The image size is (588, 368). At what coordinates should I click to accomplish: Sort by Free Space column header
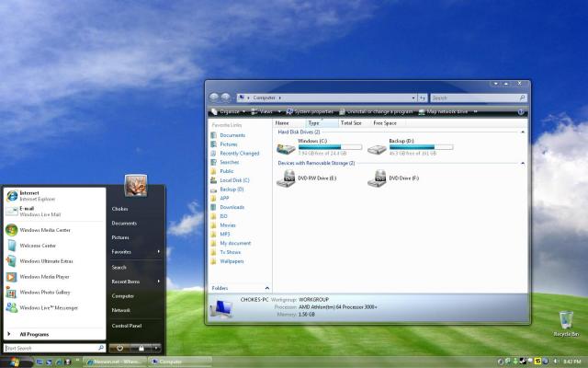pos(388,122)
